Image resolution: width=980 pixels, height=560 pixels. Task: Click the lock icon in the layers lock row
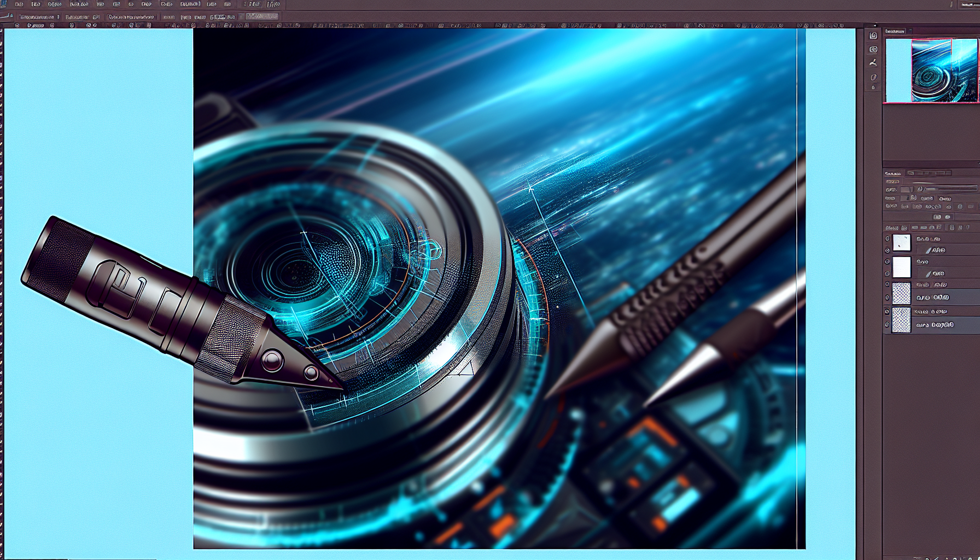[x=952, y=227]
